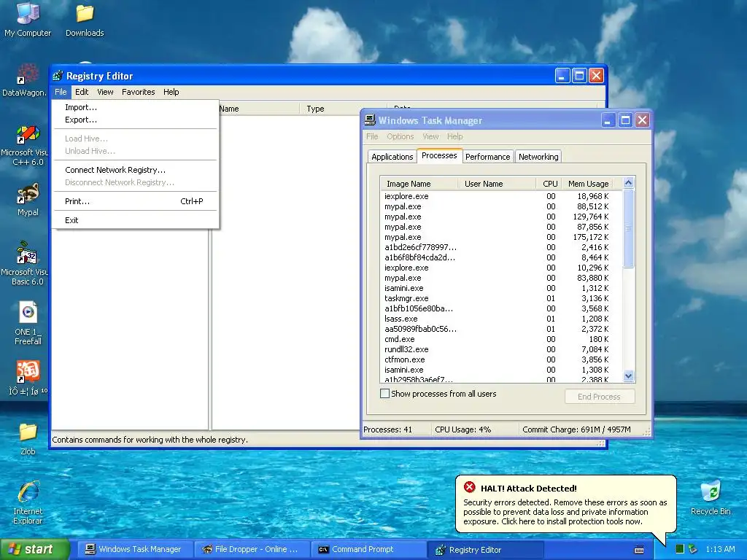Screen dimensions: 747x560
Task: Open the Edit menu in Registry Editor
Action: [82, 92]
